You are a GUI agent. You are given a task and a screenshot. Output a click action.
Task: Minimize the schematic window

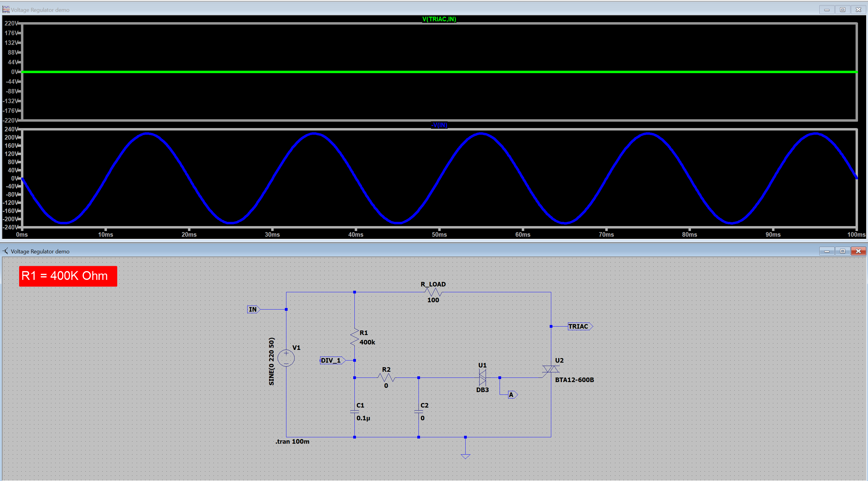click(x=827, y=251)
